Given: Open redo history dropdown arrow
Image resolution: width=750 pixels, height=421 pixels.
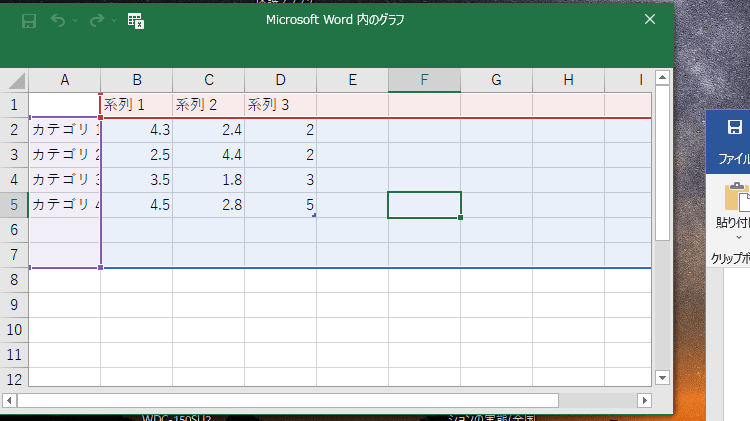Looking at the screenshot, I should tap(114, 21).
